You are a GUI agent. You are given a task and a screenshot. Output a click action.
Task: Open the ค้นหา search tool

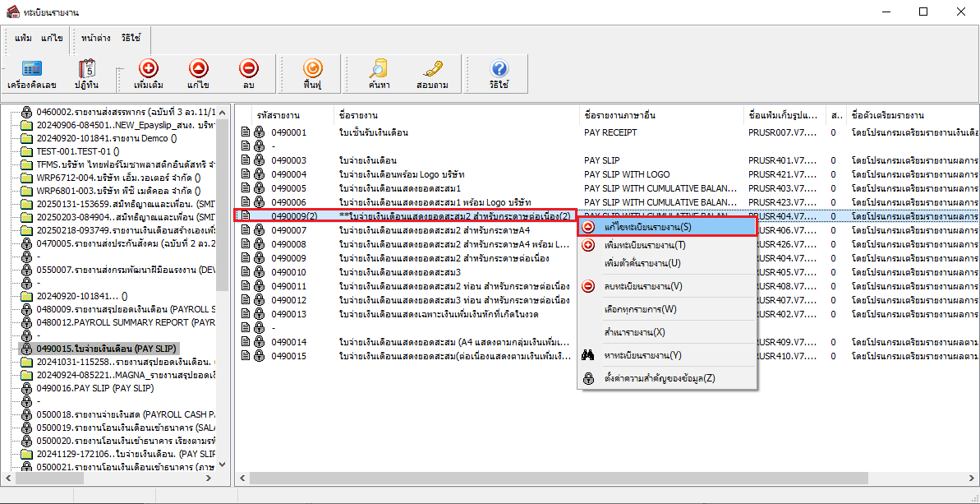(379, 74)
